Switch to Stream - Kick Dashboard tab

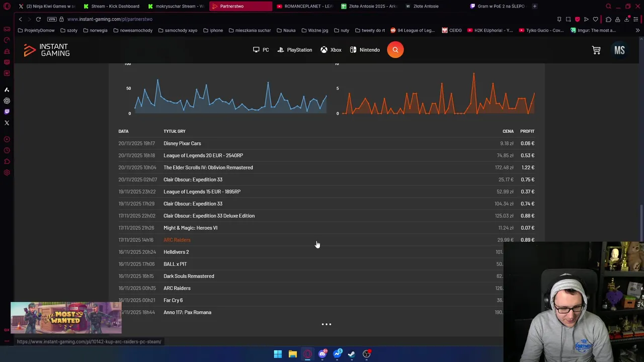click(x=112, y=7)
